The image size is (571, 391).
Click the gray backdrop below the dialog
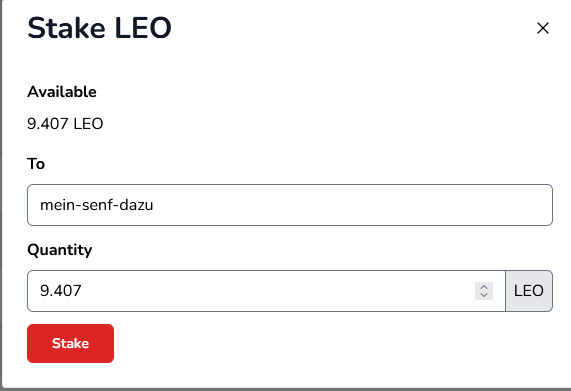point(286,390)
